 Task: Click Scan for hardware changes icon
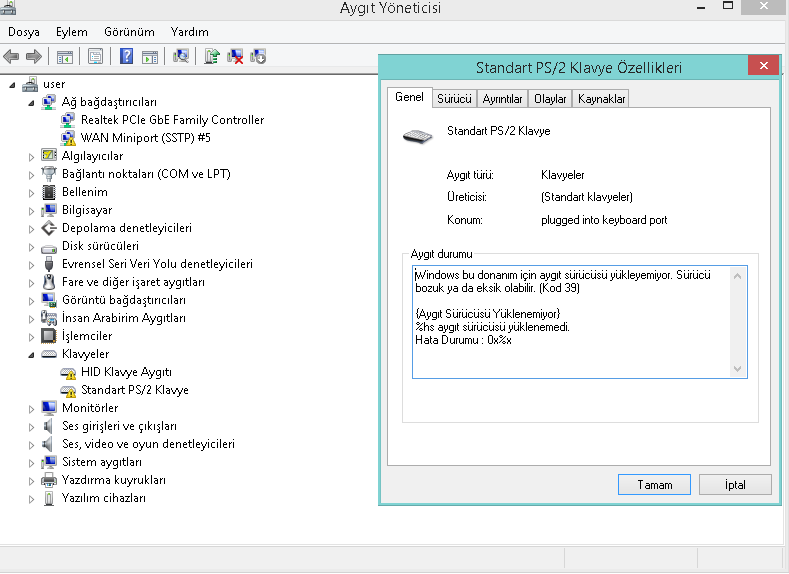tap(181, 56)
